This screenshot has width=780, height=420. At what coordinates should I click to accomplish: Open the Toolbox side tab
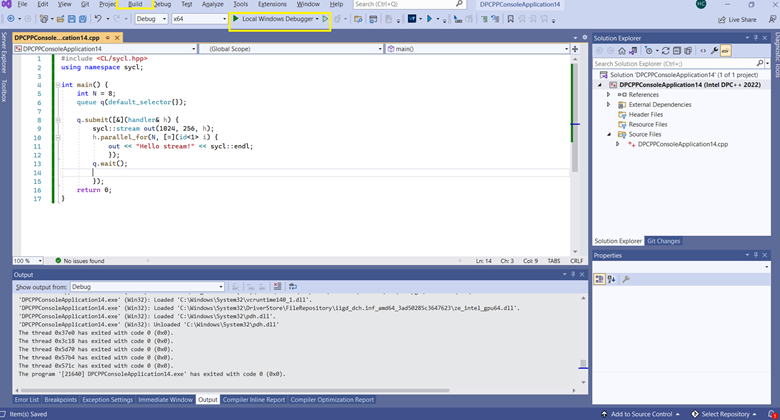4,91
